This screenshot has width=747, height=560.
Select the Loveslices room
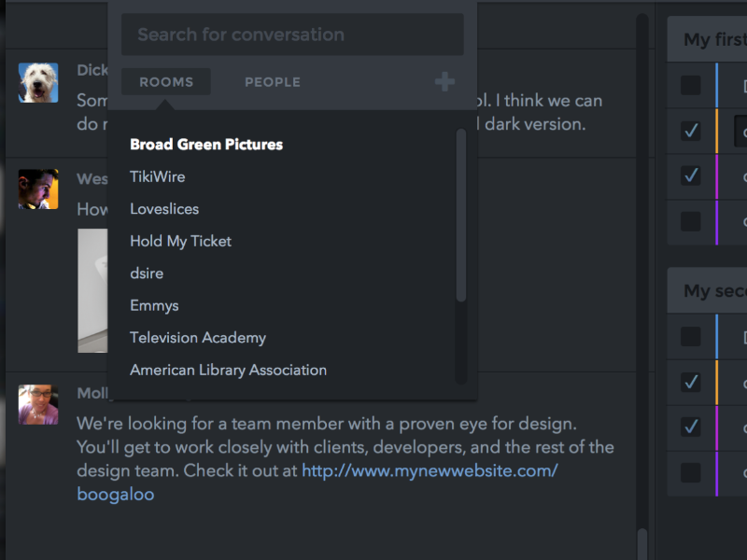point(164,208)
